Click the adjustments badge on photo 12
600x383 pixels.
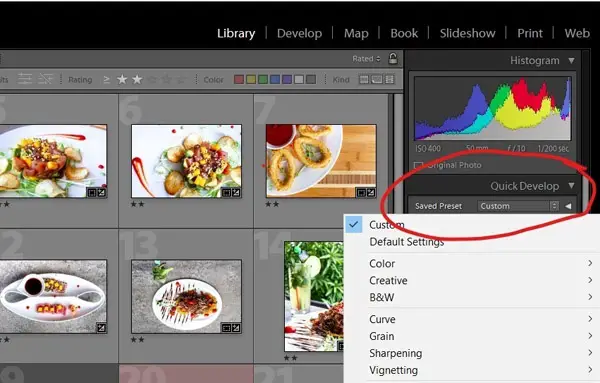click(x=101, y=328)
